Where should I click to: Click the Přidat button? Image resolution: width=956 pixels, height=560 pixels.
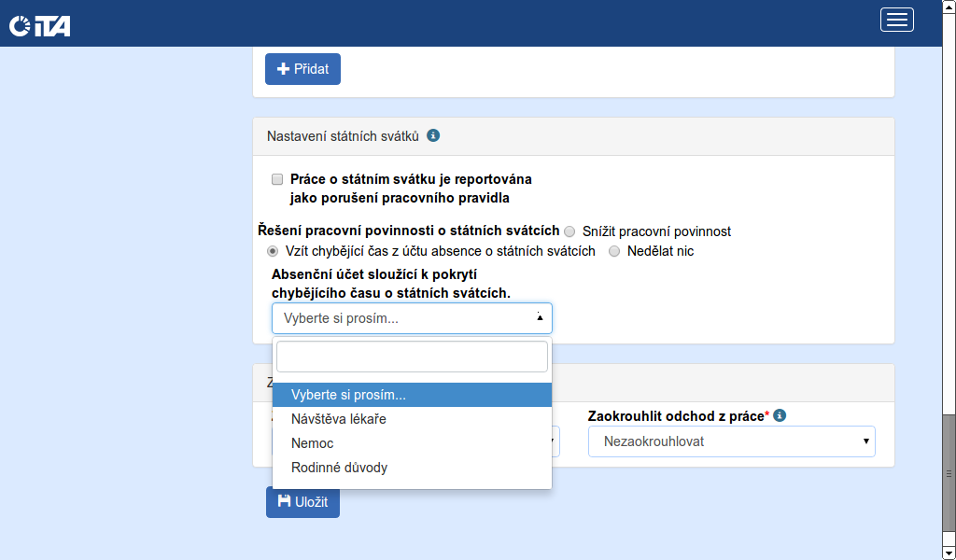(x=302, y=69)
